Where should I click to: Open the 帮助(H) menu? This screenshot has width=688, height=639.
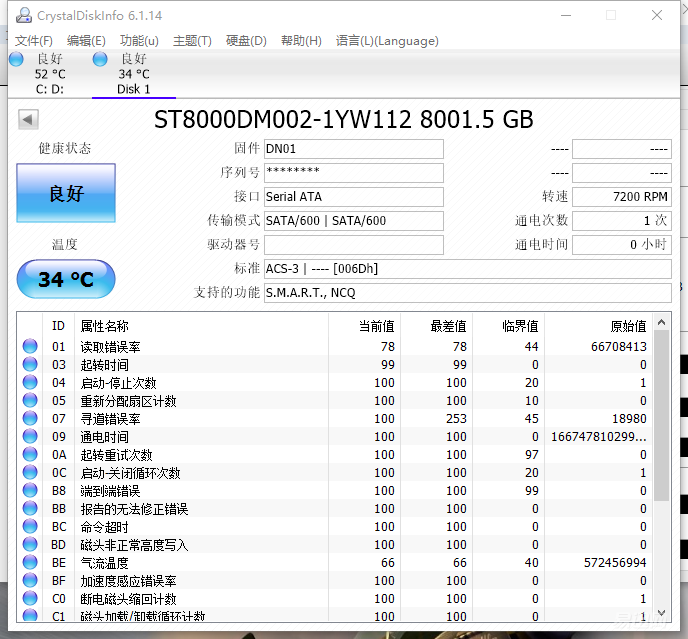(301, 41)
